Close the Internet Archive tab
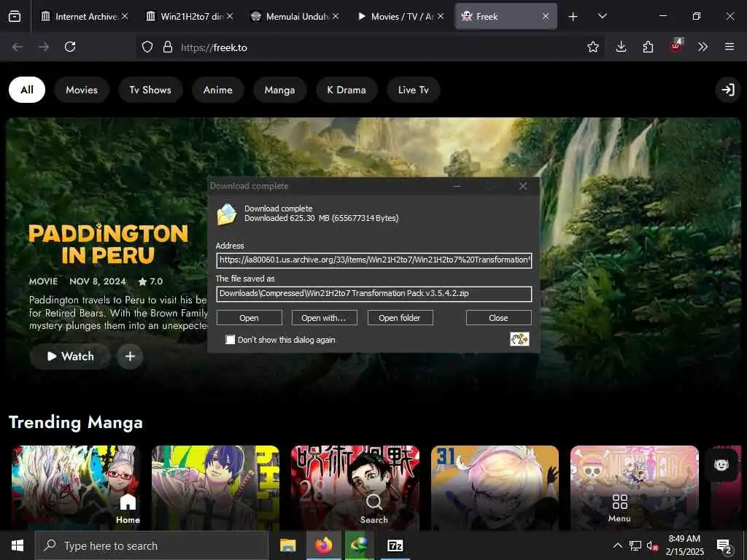747x560 pixels. [125, 17]
